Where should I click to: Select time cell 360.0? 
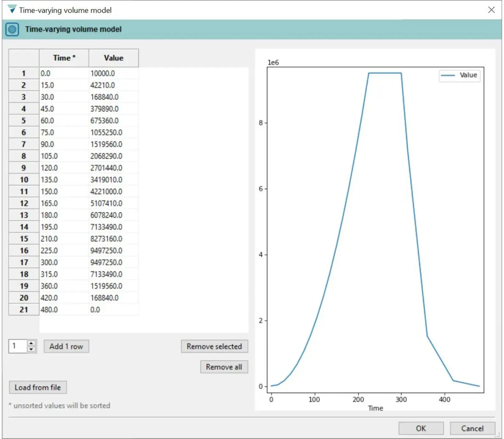64,286
